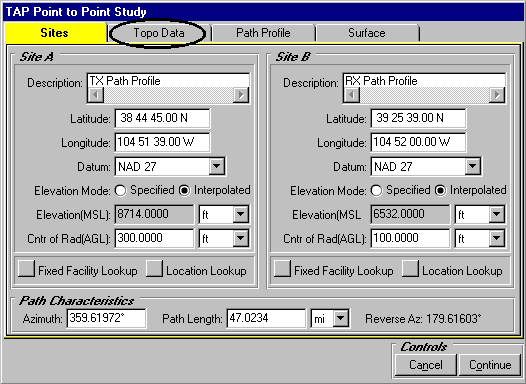Image resolution: width=526 pixels, height=384 pixels.
Task: Select the Surface tab
Action: click(367, 33)
